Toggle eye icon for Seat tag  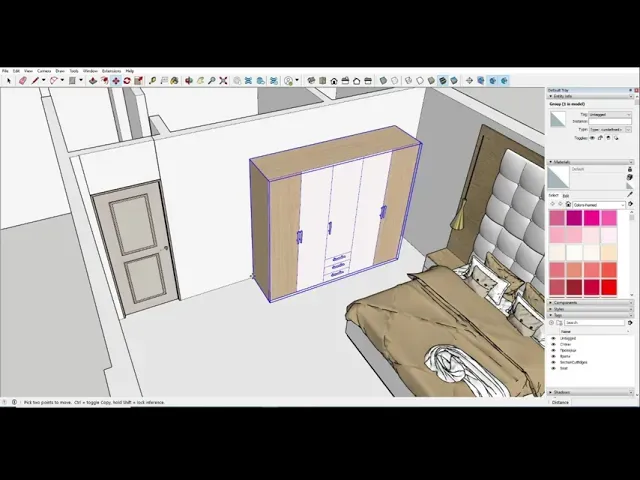click(x=553, y=368)
